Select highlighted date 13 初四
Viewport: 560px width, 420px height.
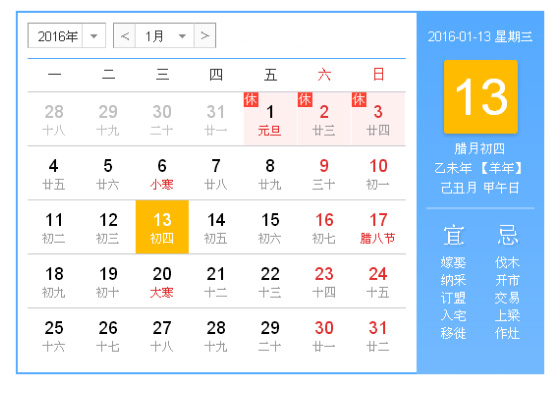click(162, 227)
